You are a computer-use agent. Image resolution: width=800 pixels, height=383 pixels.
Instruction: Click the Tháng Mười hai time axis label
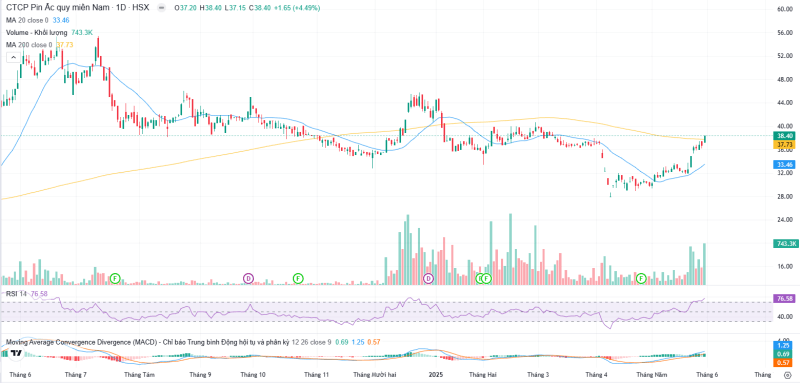pos(374,375)
